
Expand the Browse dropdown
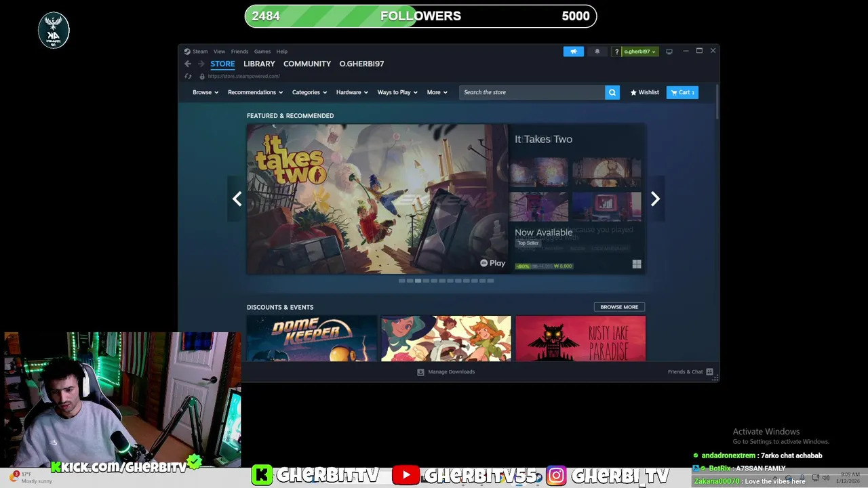(x=205, y=92)
